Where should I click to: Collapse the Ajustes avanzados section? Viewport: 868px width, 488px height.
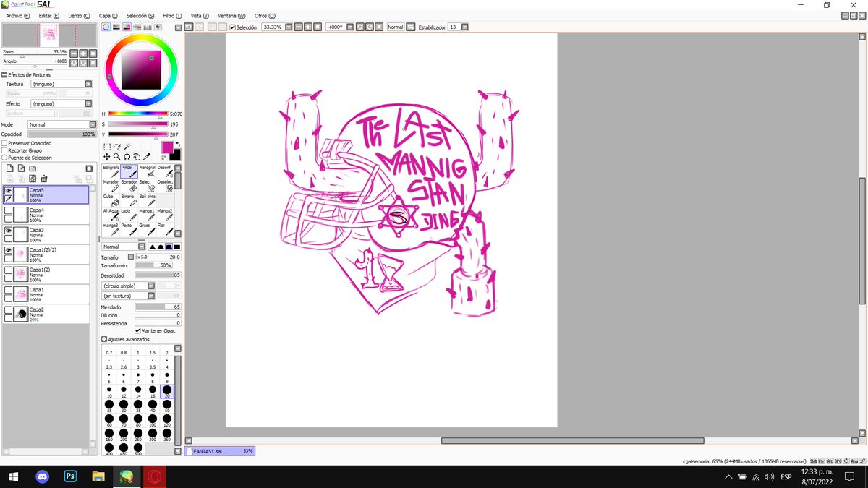pyautogui.click(x=104, y=339)
